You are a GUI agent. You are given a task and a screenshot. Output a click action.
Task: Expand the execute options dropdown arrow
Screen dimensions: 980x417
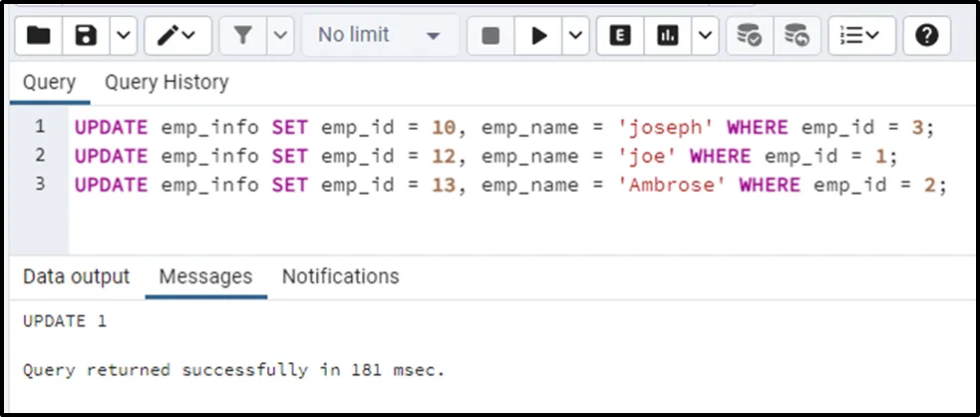coord(575,36)
